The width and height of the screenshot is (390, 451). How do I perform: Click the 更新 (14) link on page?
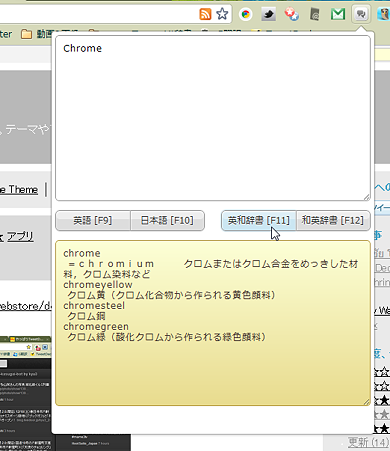tap(369, 442)
